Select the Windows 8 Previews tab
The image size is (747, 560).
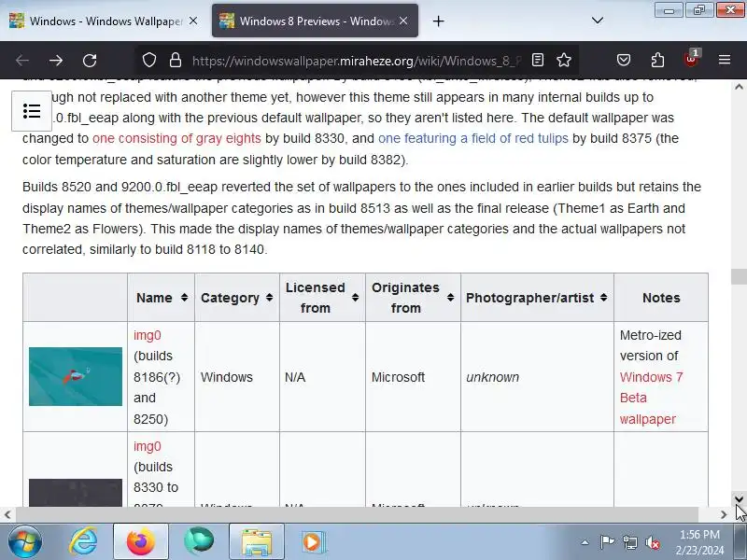tap(315, 21)
